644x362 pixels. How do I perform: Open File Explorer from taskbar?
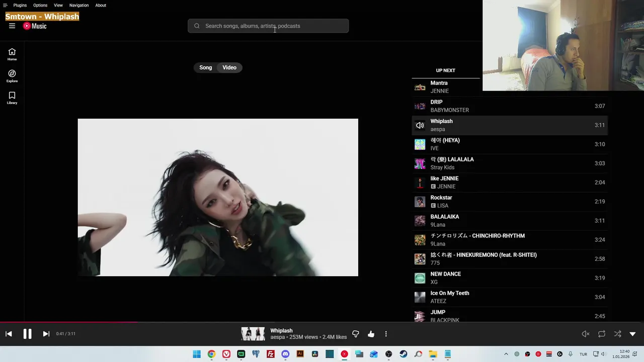(x=433, y=354)
